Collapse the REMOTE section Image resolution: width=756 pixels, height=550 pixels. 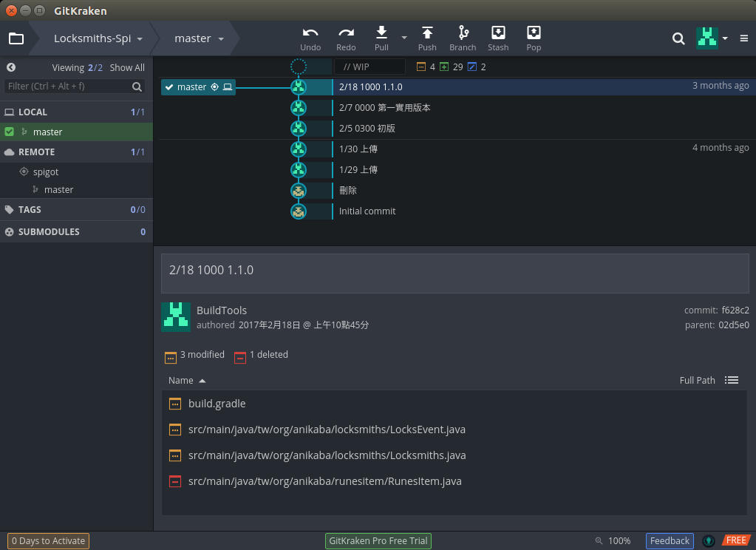(x=76, y=152)
